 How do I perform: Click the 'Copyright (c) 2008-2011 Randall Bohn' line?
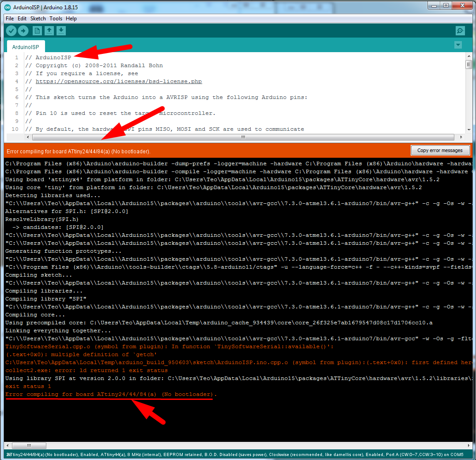94,65
